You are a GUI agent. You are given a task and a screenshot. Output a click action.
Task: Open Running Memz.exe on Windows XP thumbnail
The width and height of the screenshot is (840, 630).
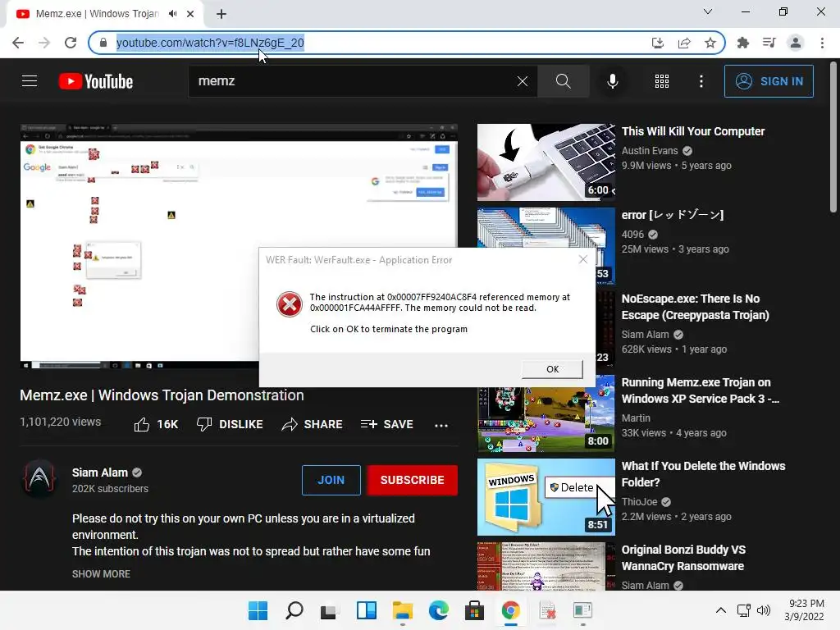pos(546,413)
